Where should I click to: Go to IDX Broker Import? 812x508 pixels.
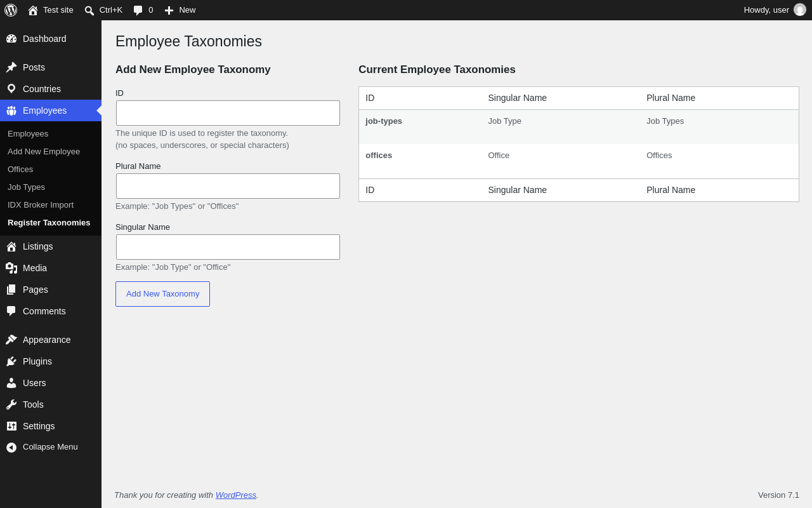point(41,205)
